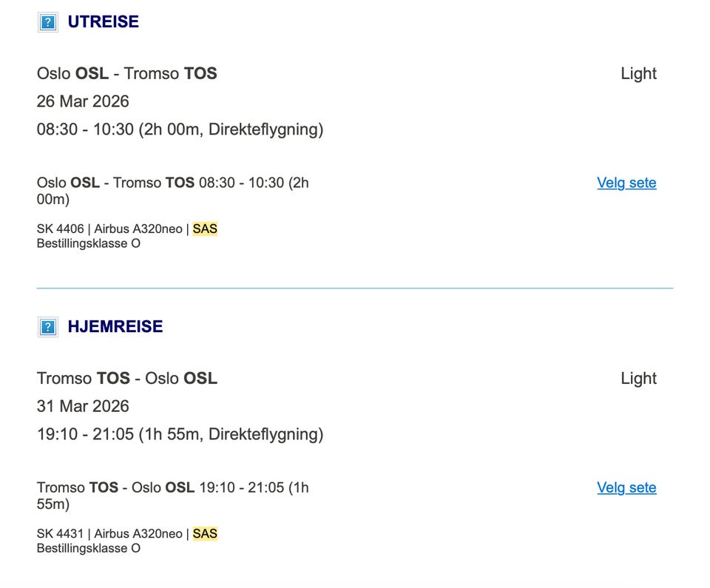Viewport: 710px width, 588px height.
Task: Open Velg sete for Oslo–Tromso flight
Action: click(x=626, y=183)
